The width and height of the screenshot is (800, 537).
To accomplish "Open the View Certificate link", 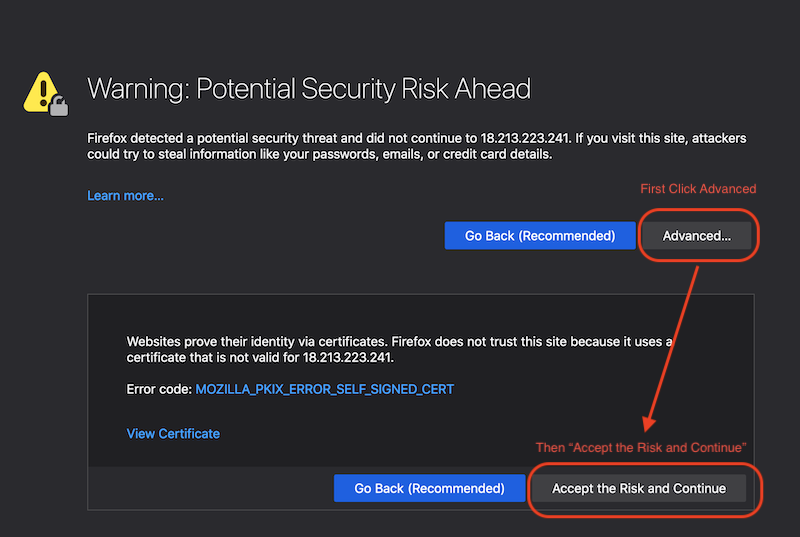I will (x=173, y=433).
